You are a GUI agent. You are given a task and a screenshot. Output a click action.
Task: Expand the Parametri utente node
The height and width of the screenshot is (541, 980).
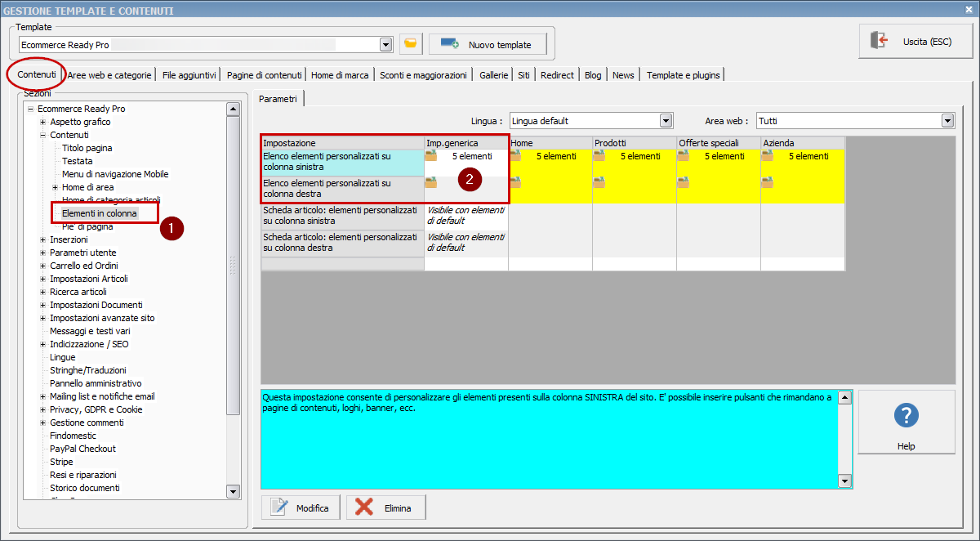(x=43, y=253)
